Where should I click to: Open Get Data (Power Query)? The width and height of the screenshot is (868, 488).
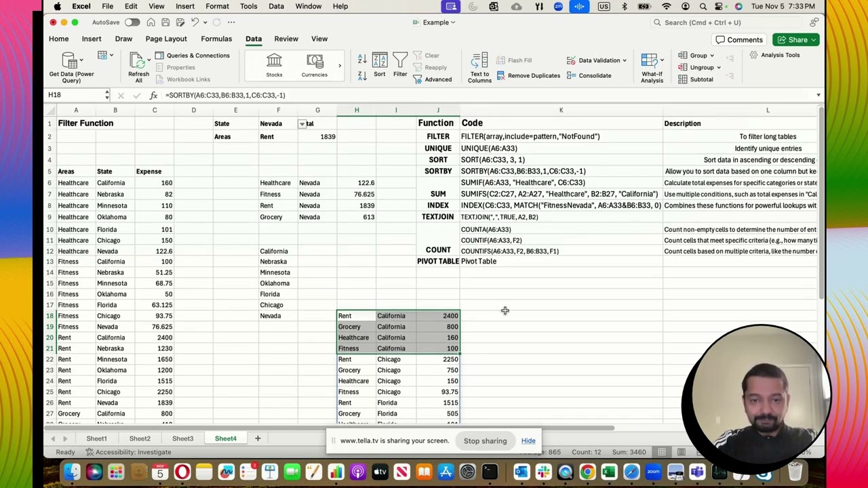click(71, 68)
